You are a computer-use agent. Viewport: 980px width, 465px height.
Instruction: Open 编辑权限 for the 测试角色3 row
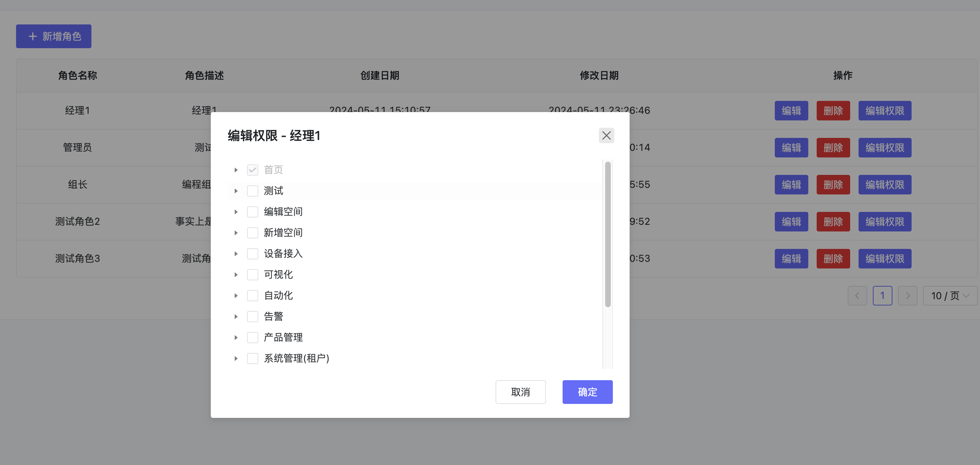[x=884, y=258]
